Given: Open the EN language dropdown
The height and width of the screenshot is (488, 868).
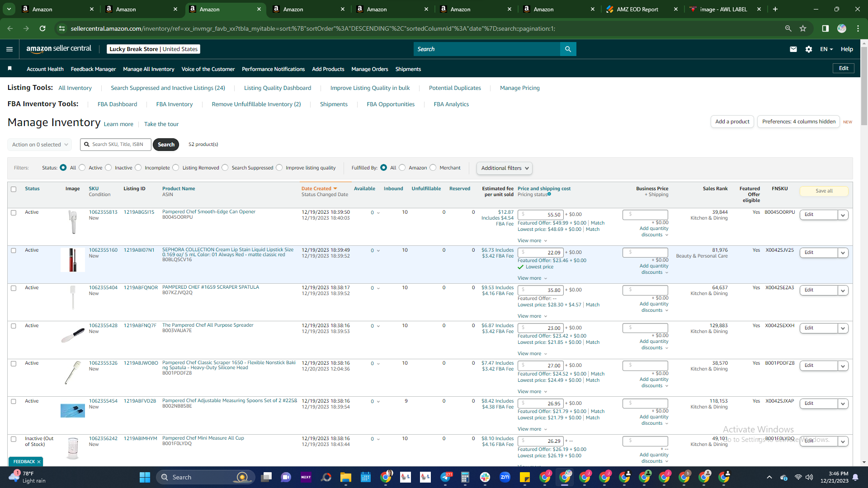Looking at the screenshot, I should [826, 49].
